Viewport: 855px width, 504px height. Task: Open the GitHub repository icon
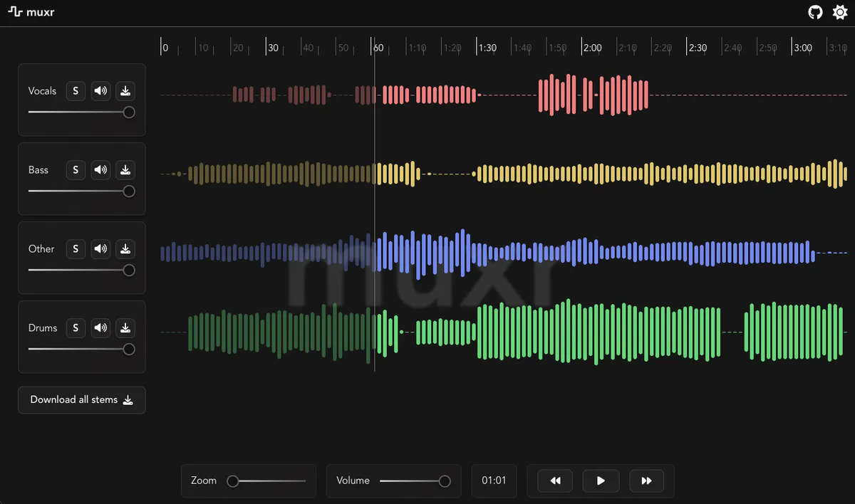[815, 12]
